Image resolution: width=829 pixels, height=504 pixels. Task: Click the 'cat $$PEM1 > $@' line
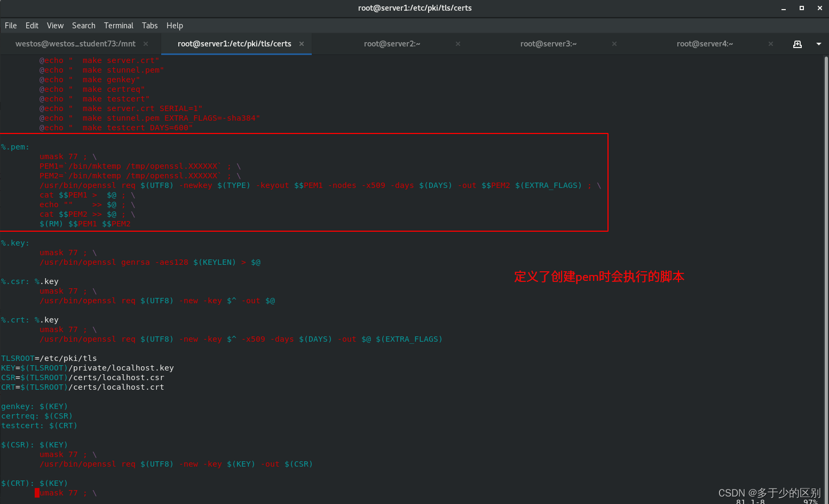pyautogui.click(x=88, y=195)
